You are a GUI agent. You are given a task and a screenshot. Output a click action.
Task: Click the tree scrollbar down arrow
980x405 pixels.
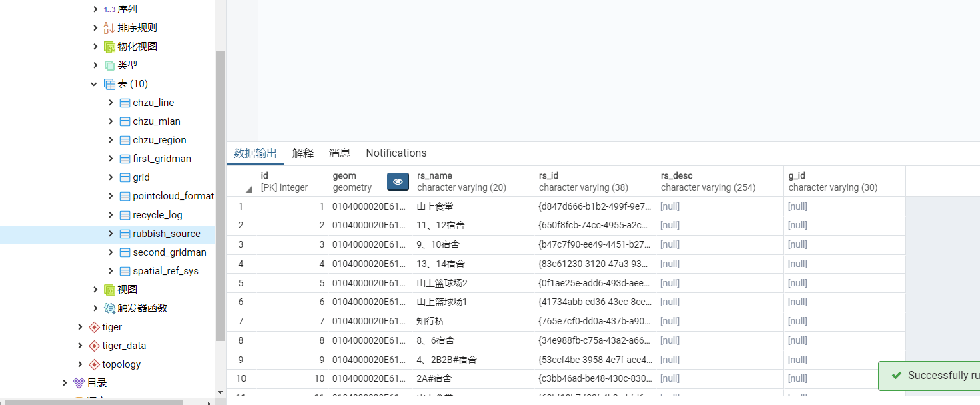pyautogui.click(x=221, y=392)
